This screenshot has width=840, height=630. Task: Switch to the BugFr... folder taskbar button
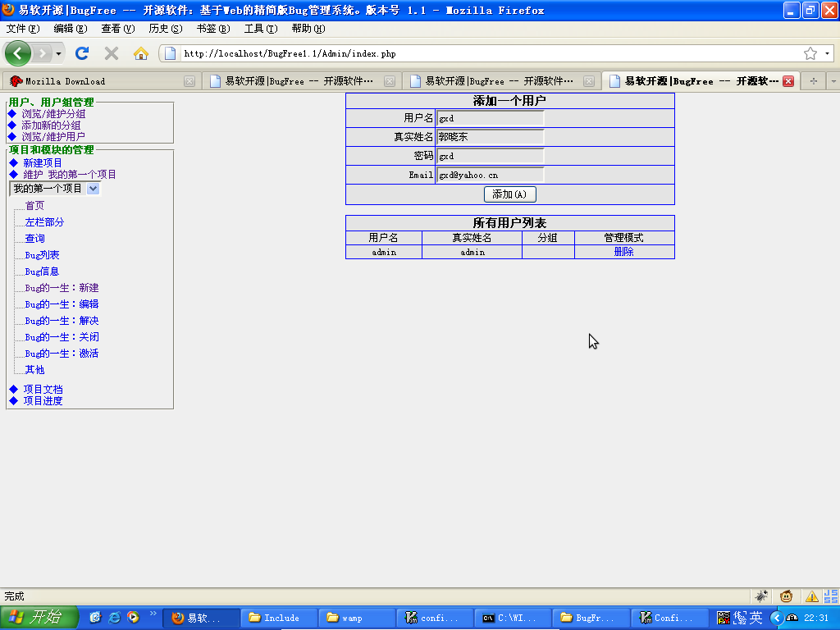coord(591,618)
